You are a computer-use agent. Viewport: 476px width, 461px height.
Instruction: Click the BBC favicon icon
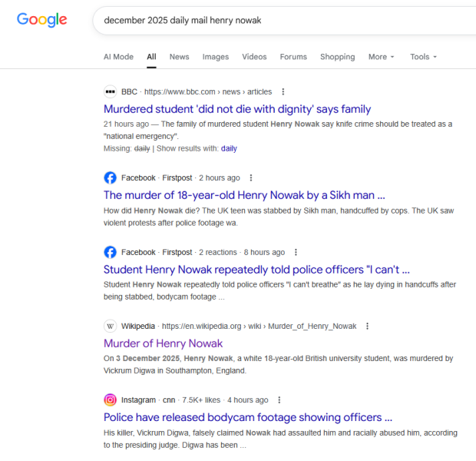coord(111,91)
